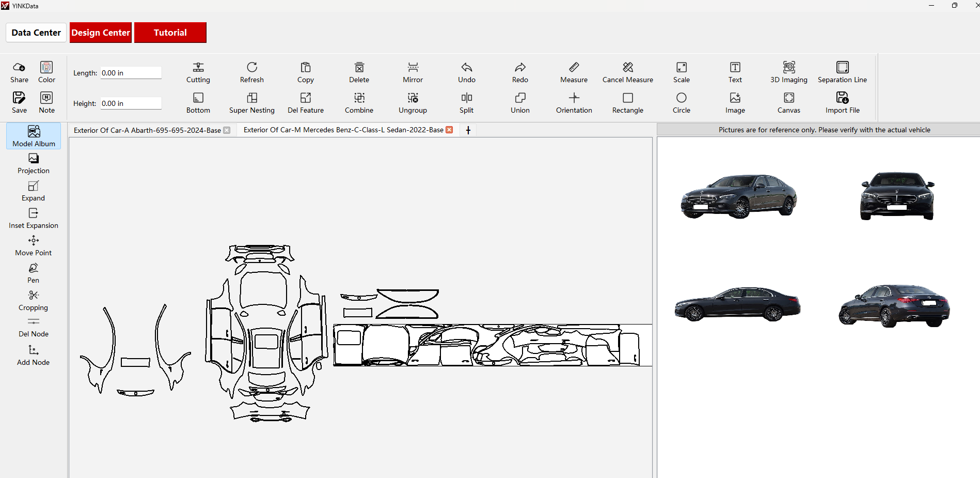The width and height of the screenshot is (980, 478).
Task: Select the rear three-quarter car thumbnail
Action: (894, 305)
